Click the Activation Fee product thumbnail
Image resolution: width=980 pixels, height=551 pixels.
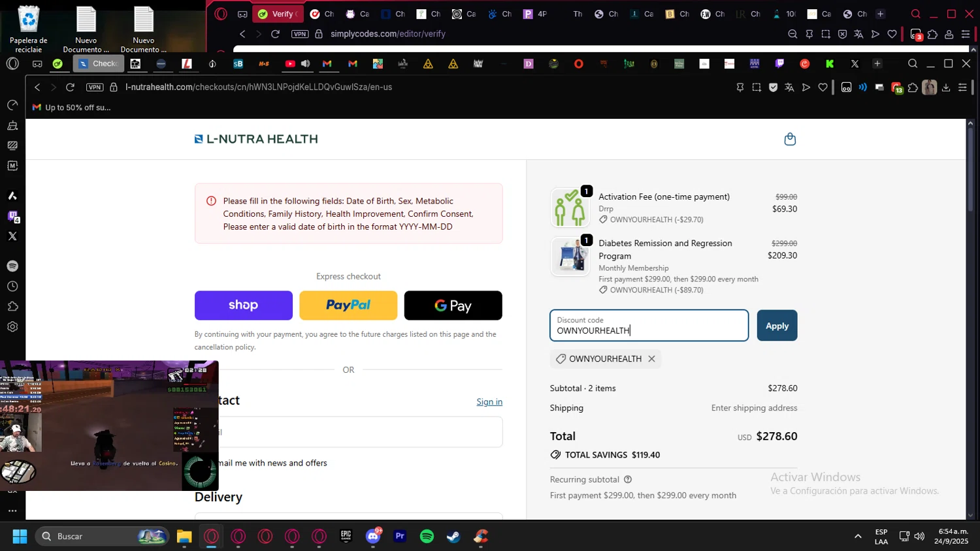(x=570, y=208)
